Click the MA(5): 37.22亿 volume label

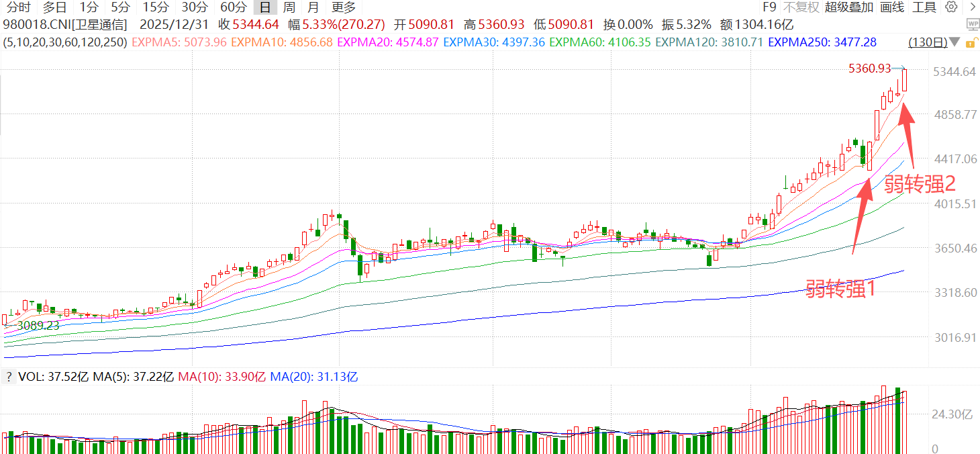pos(133,377)
